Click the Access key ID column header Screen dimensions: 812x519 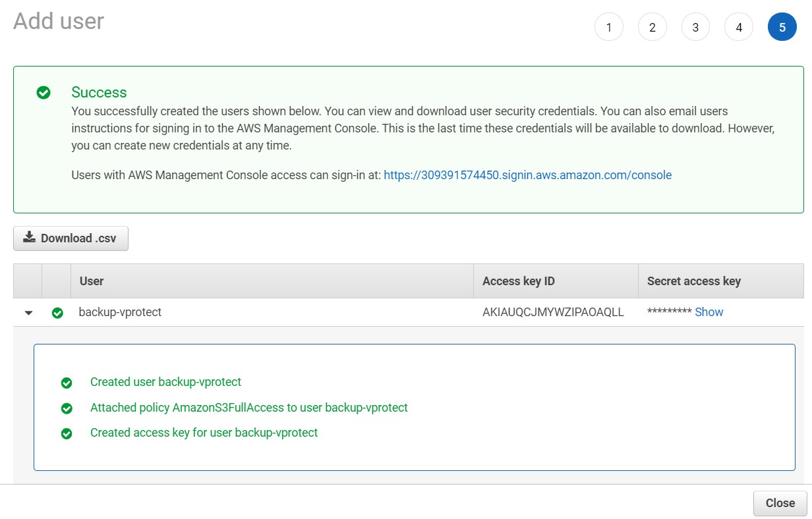tap(518, 281)
